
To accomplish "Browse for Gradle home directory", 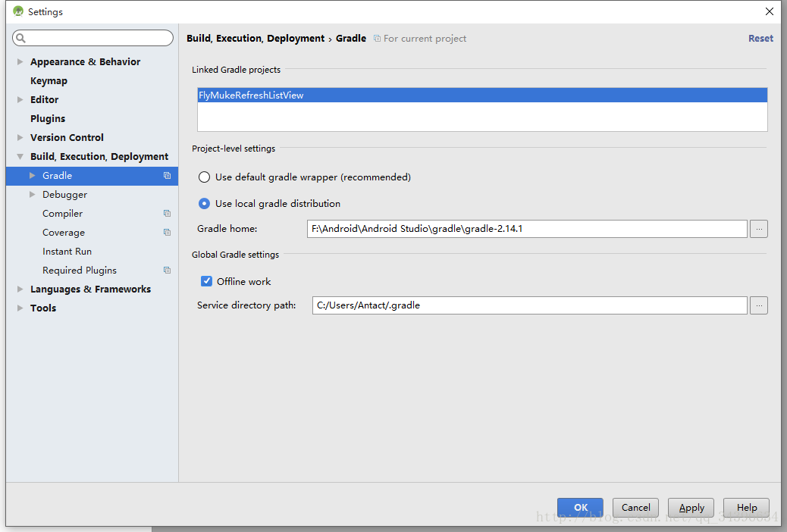I will click(759, 229).
